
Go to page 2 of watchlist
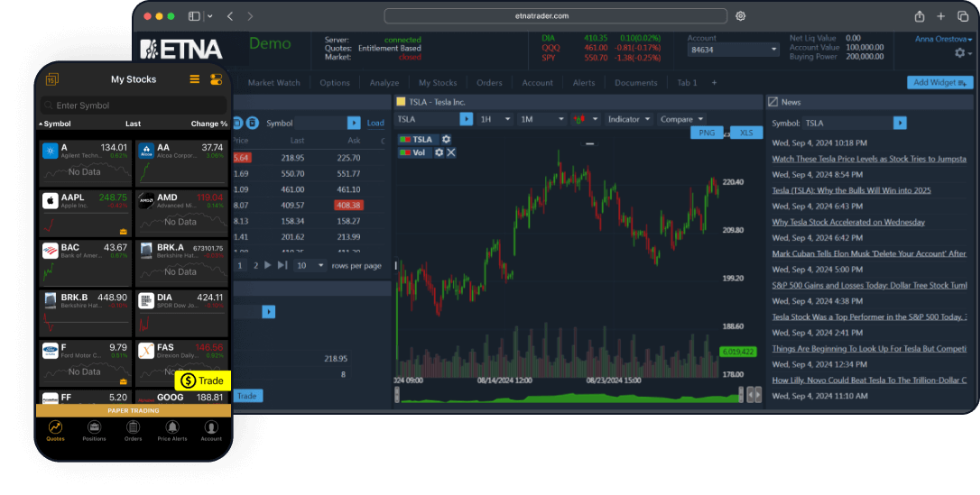(x=255, y=265)
